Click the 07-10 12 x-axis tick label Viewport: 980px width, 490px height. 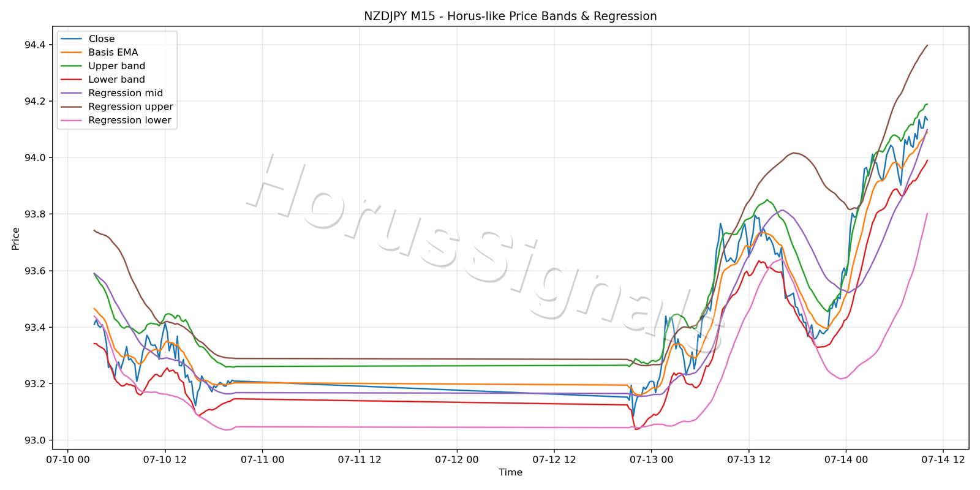tap(165, 459)
